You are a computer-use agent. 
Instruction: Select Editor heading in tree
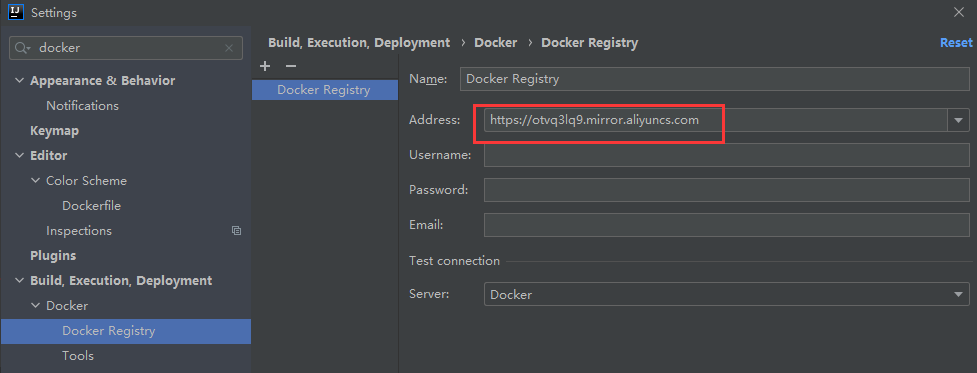[49, 156]
